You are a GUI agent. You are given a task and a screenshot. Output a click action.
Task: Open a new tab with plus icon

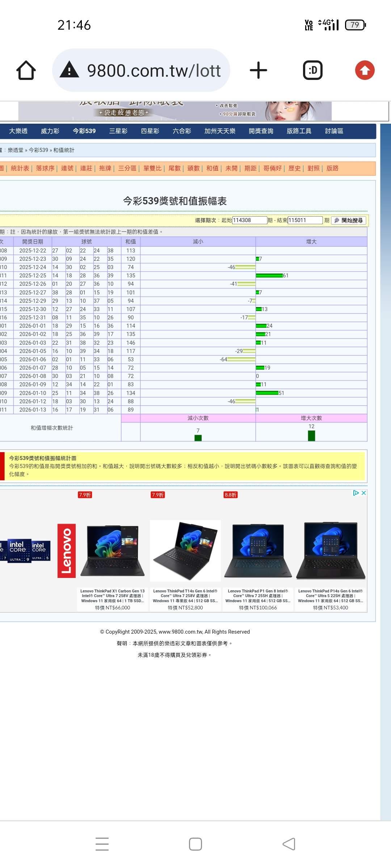(x=258, y=70)
